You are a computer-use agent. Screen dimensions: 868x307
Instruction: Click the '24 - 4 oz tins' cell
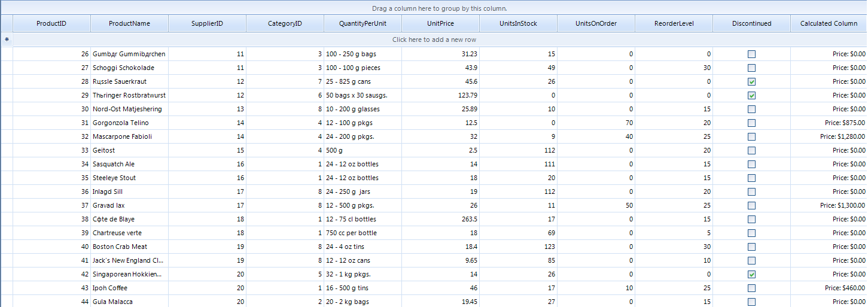click(x=363, y=247)
